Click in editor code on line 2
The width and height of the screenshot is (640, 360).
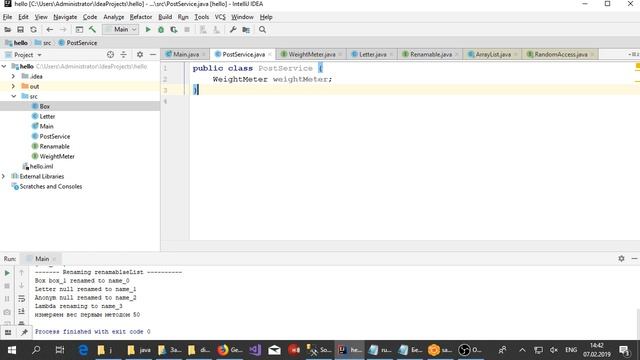tap(272, 79)
